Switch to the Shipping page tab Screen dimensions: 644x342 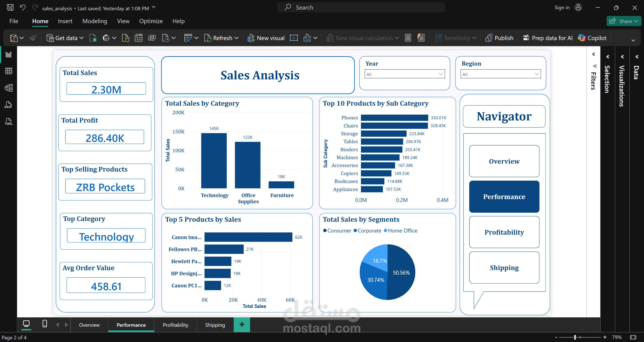point(215,325)
